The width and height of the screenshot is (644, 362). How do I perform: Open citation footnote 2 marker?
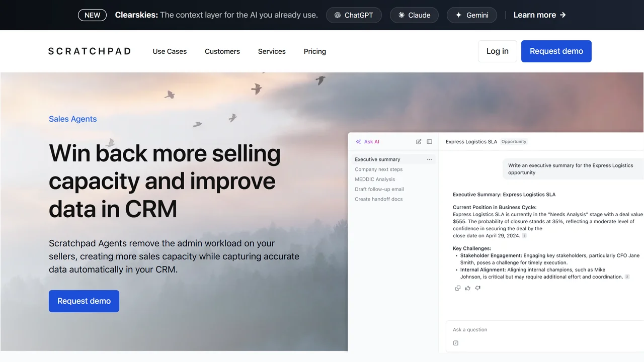tap(627, 277)
